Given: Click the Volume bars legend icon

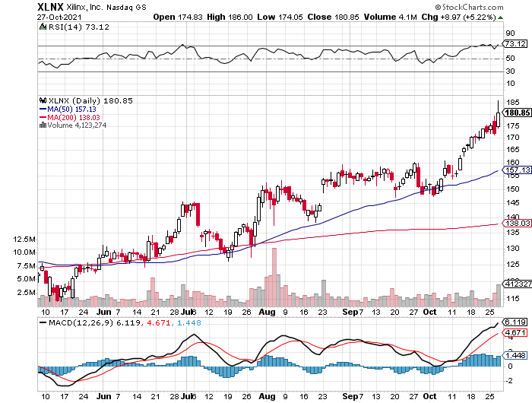Looking at the screenshot, I should click(43, 125).
